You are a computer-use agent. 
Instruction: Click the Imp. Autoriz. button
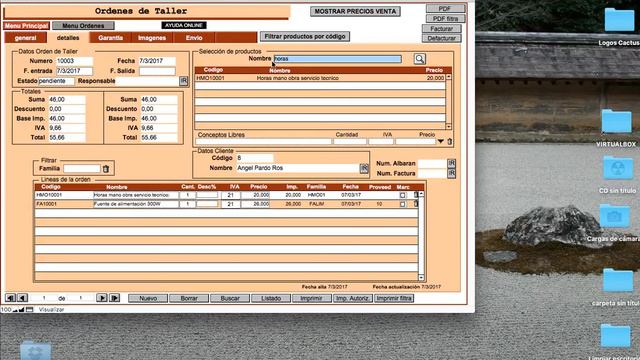353,298
